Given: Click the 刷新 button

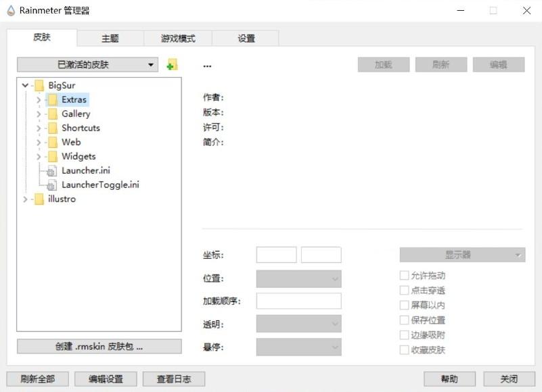Looking at the screenshot, I should [441, 65].
